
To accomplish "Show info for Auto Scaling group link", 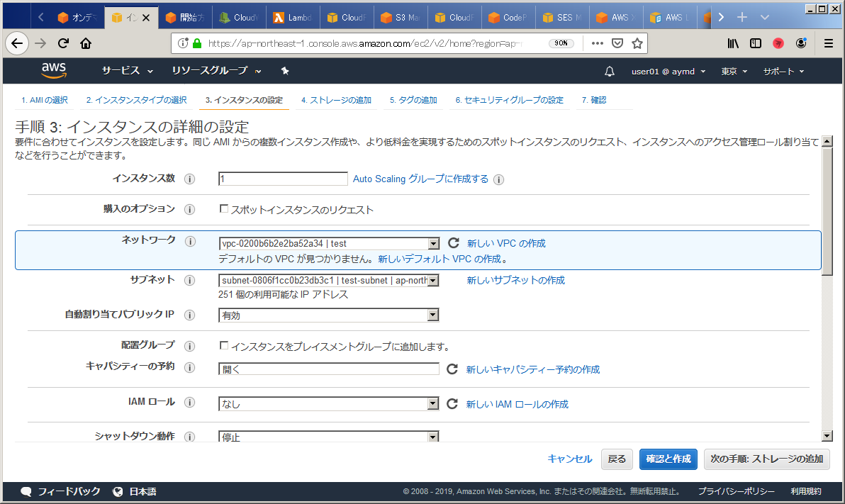I will (x=499, y=179).
